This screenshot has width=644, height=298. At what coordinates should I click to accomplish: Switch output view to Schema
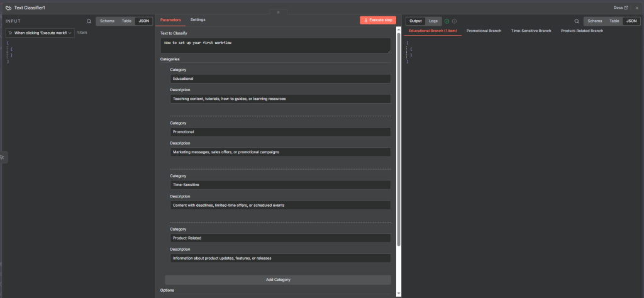(594, 21)
